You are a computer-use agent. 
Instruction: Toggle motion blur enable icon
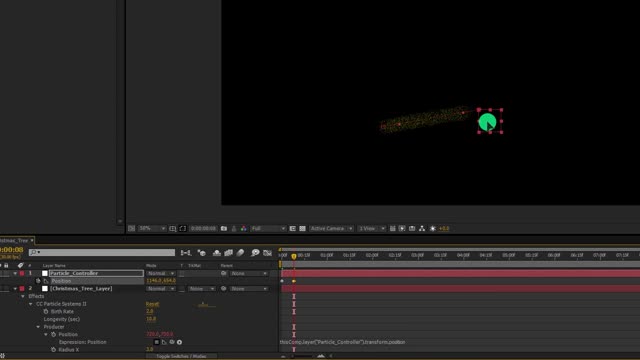(240, 253)
